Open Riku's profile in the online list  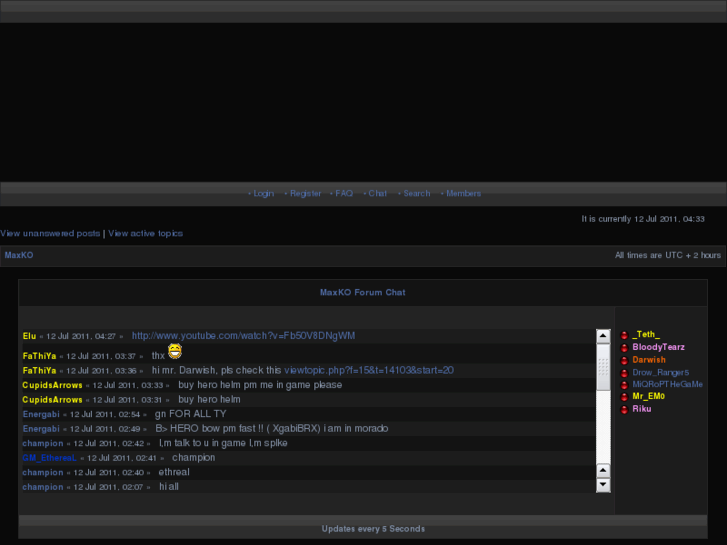[x=642, y=409]
